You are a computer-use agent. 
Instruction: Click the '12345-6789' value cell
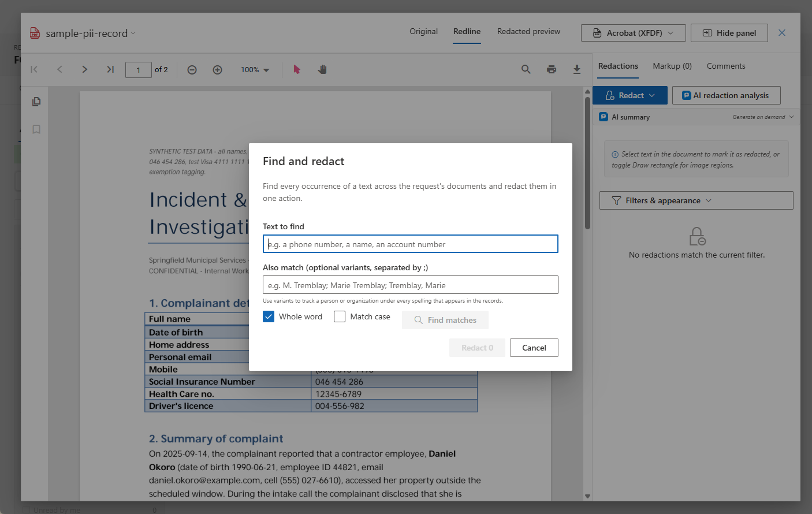coord(394,394)
